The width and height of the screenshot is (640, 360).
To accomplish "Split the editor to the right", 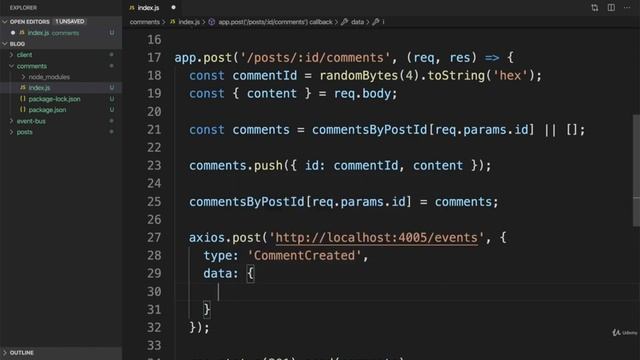I will click(611, 7).
